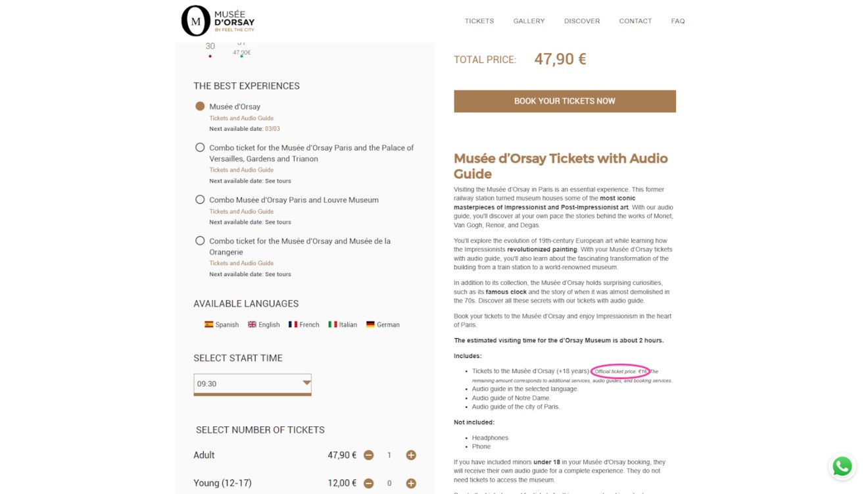The image size is (868, 494).
Task: Open the FAQ page
Action: [x=678, y=21]
